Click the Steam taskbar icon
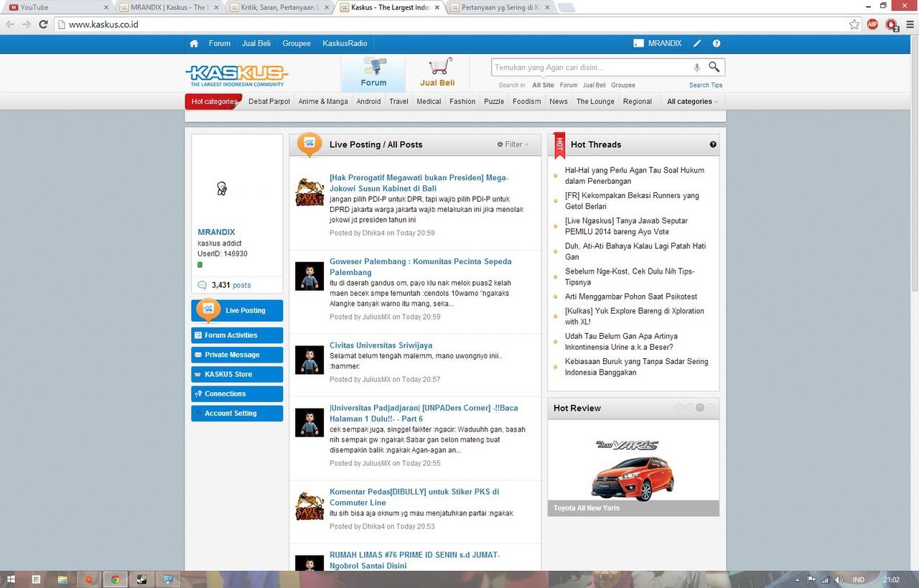Screen dimensions: 919x588 coord(141,579)
